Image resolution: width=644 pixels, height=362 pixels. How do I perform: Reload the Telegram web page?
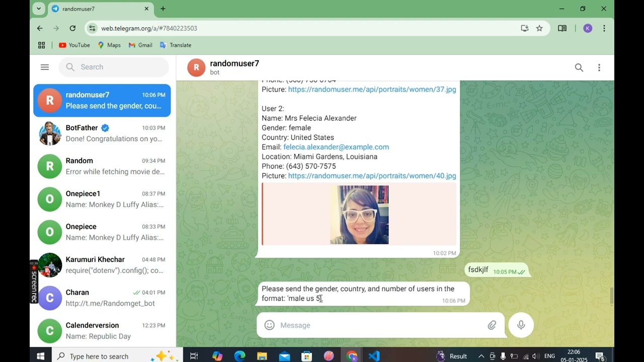[x=72, y=28]
